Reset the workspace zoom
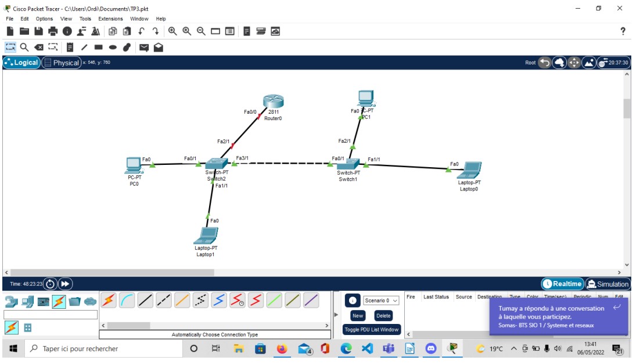 tap(187, 31)
